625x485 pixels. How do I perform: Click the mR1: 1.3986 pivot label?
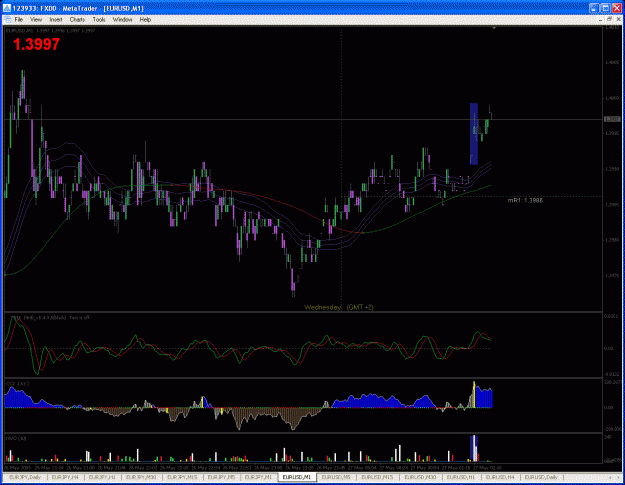click(525, 200)
